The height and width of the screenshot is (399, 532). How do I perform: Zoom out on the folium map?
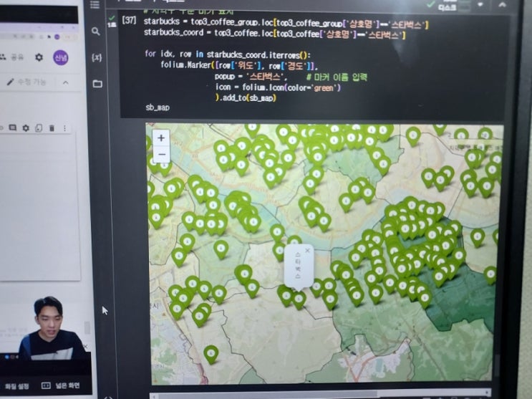pyautogui.click(x=162, y=154)
